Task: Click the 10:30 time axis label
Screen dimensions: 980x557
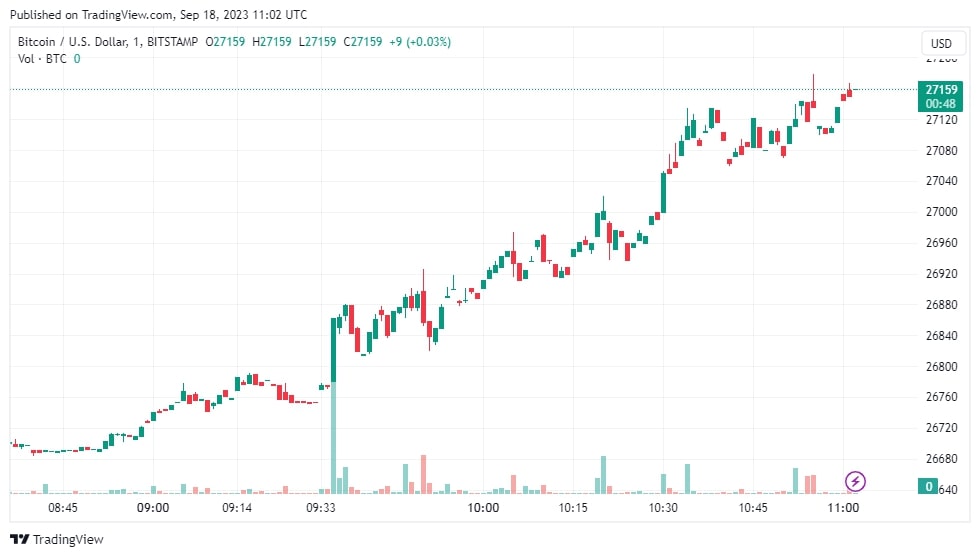Action: 663,508
